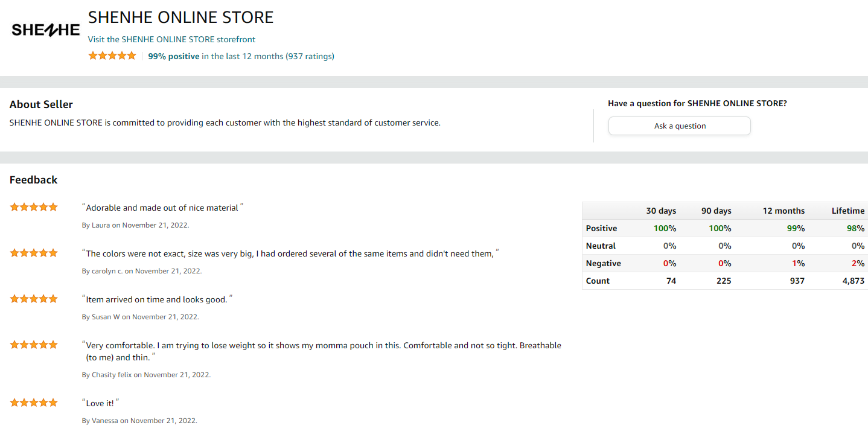Click star rating beside Susan W's review
Screen dimensions: 868x437
point(34,299)
